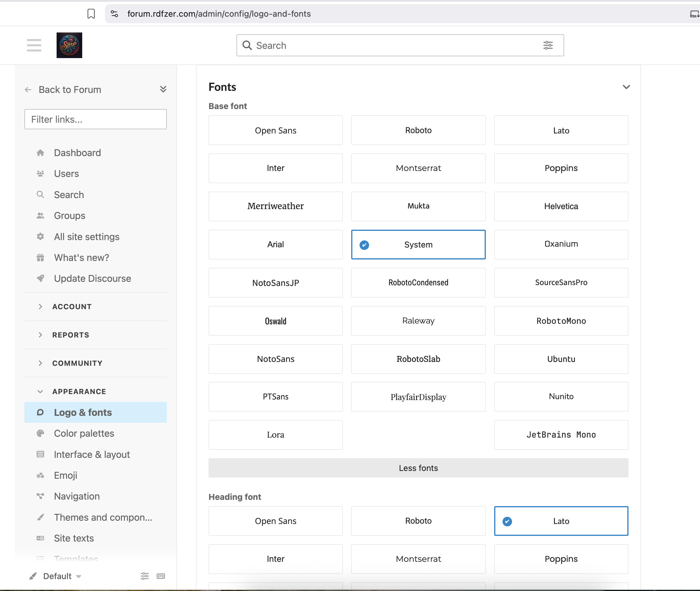Viewport: 700px width, 591px height.
Task: Select Roboto as base font
Action: tap(418, 130)
